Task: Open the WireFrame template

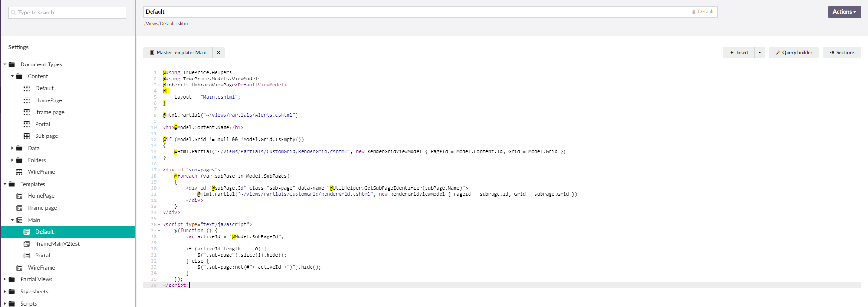Action: [x=41, y=268]
